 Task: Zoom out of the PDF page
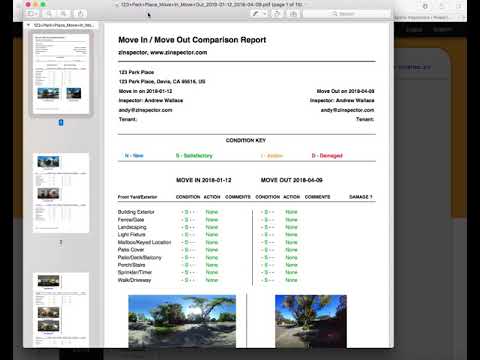point(49,14)
